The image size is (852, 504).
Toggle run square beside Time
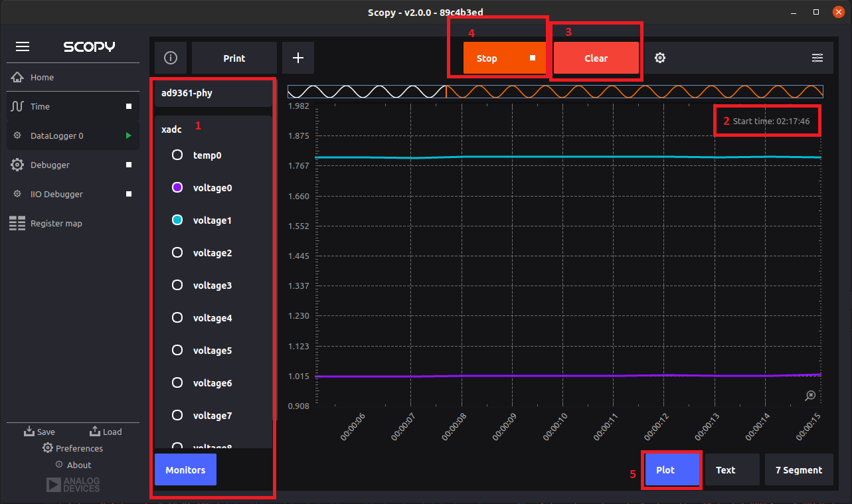(x=129, y=106)
